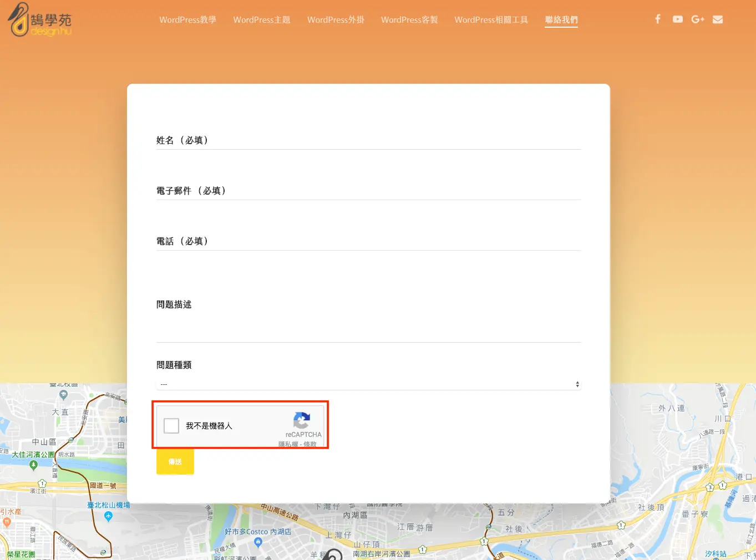Screen dimensions: 756x560
Task: Select 大佳河濱公園 marker on the map
Action: pos(33,465)
